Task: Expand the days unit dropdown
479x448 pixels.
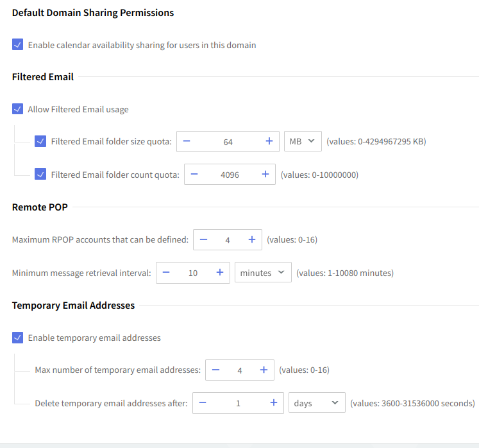Action: click(x=317, y=403)
